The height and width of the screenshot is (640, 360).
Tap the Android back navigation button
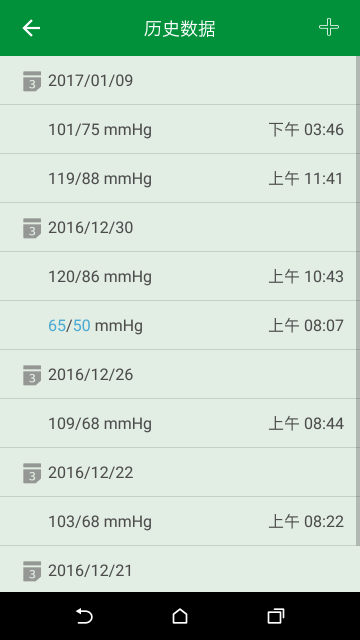coord(84,616)
